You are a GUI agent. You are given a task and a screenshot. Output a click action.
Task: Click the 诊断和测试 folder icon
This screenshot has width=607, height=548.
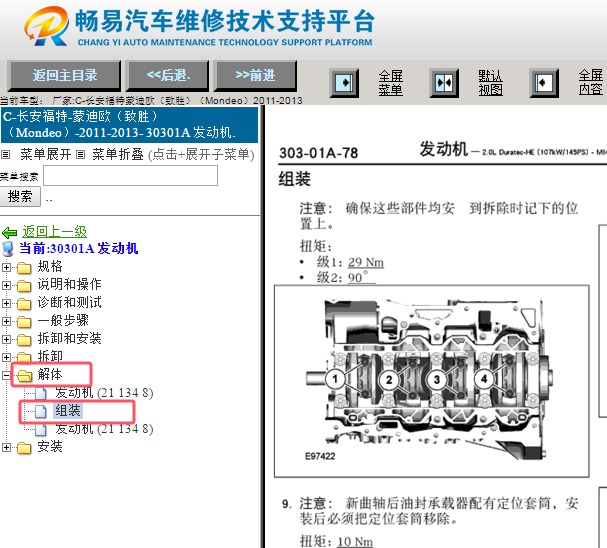[24, 303]
